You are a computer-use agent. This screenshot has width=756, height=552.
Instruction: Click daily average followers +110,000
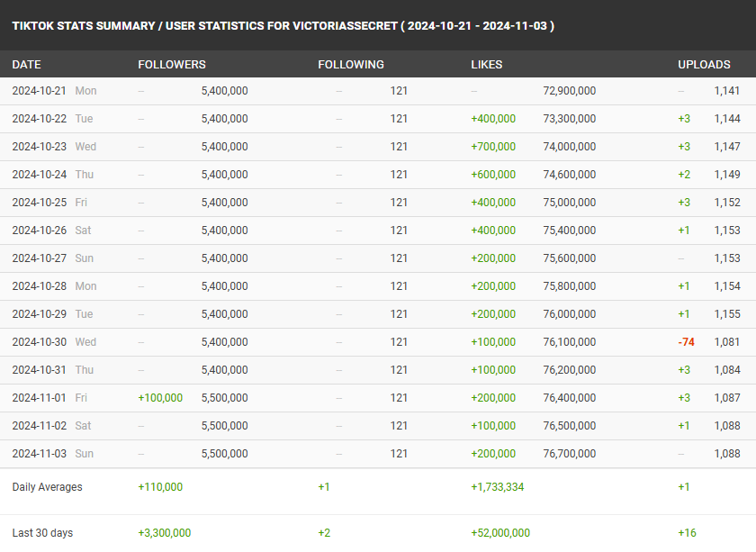pos(160,487)
